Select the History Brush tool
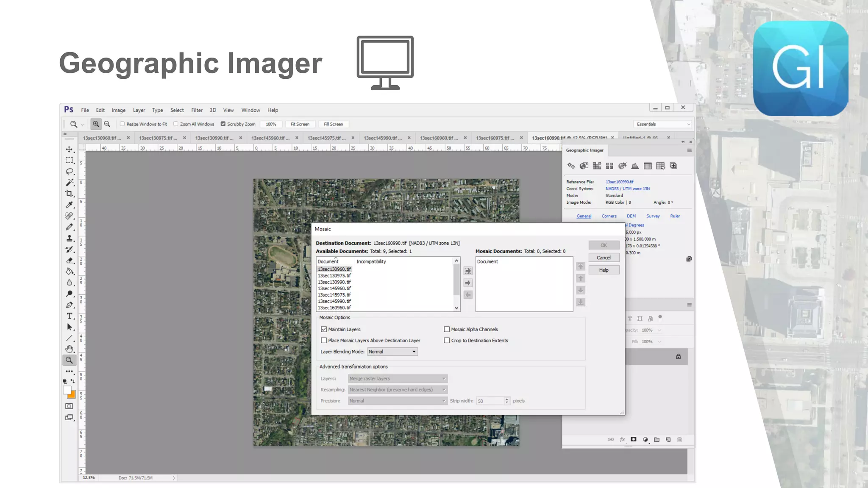 [69, 249]
